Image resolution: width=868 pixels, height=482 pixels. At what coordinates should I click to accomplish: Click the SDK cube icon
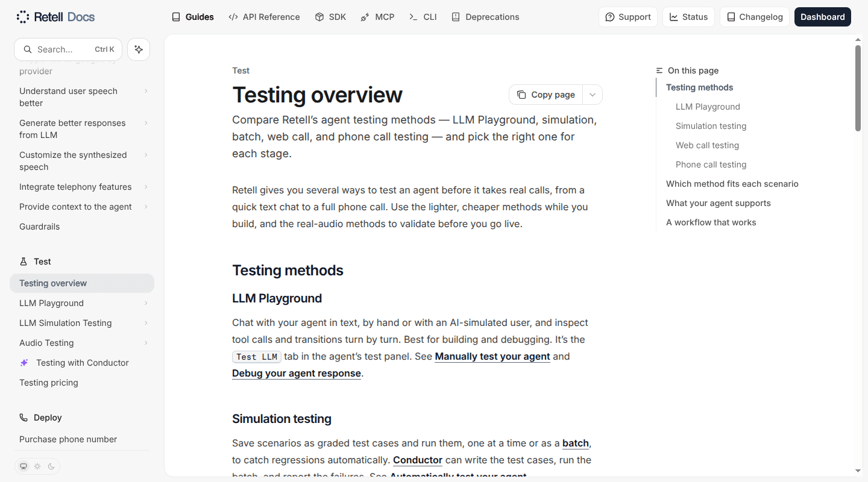coord(319,17)
